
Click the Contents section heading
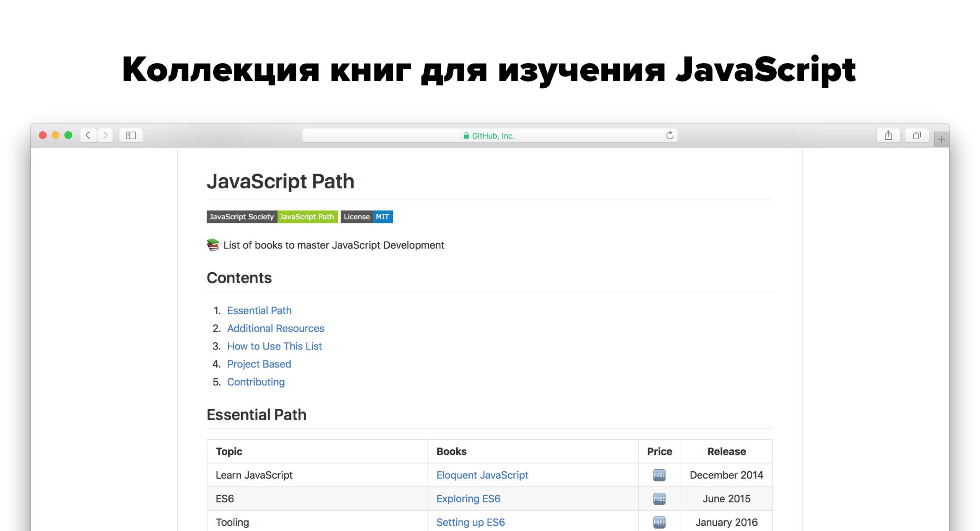point(239,278)
